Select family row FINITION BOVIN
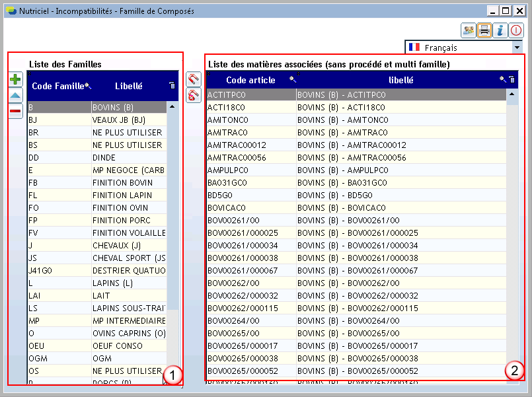This screenshot has width=532, height=397. pyautogui.click(x=97, y=182)
